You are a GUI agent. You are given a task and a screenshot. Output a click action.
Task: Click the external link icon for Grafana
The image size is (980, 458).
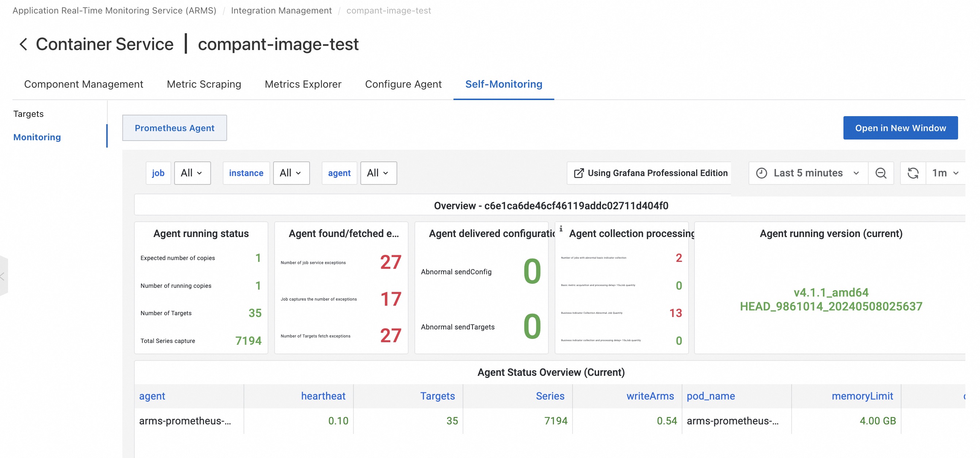coord(578,173)
